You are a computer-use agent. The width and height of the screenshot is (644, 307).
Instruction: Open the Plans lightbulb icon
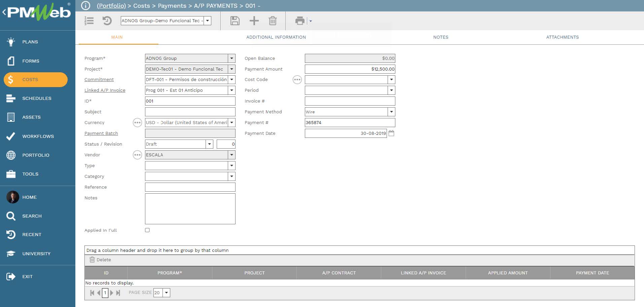[x=11, y=42]
